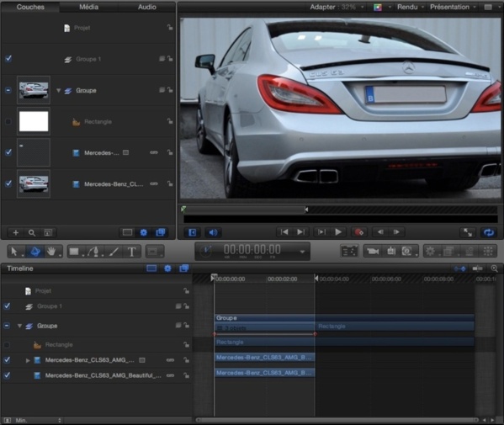
Task: Go to end of project
Action: (301, 232)
